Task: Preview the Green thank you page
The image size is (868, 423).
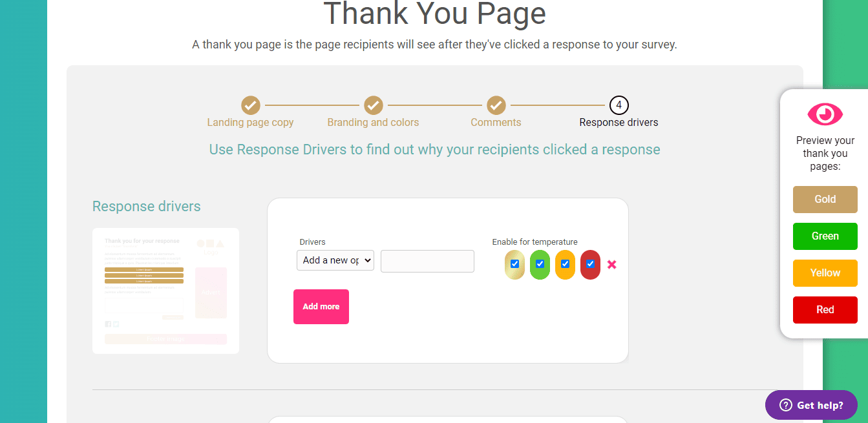Action: click(x=825, y=236)
